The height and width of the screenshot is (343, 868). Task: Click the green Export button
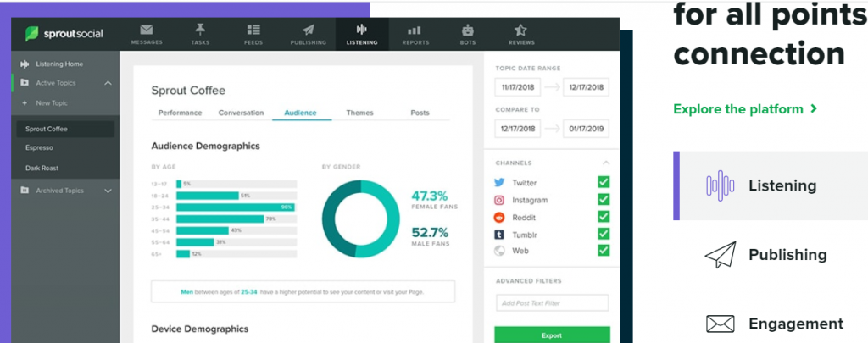(552, 335)
